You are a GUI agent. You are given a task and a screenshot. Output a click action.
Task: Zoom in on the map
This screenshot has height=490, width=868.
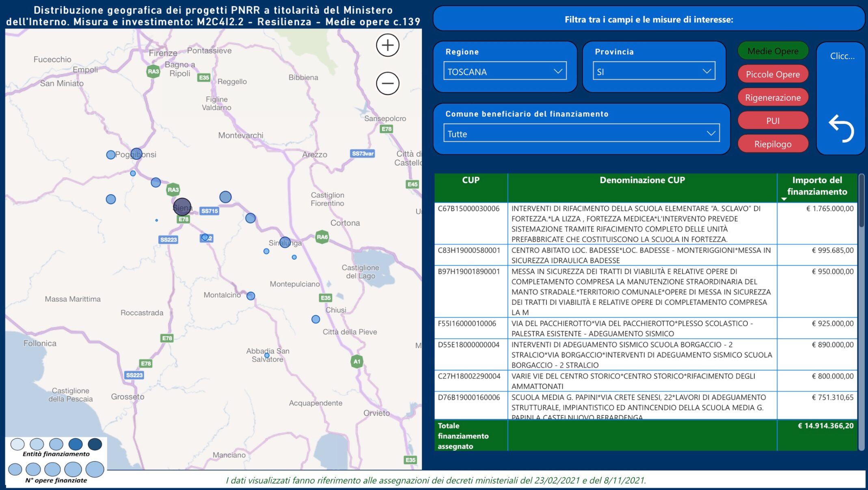tap(388, 45)
